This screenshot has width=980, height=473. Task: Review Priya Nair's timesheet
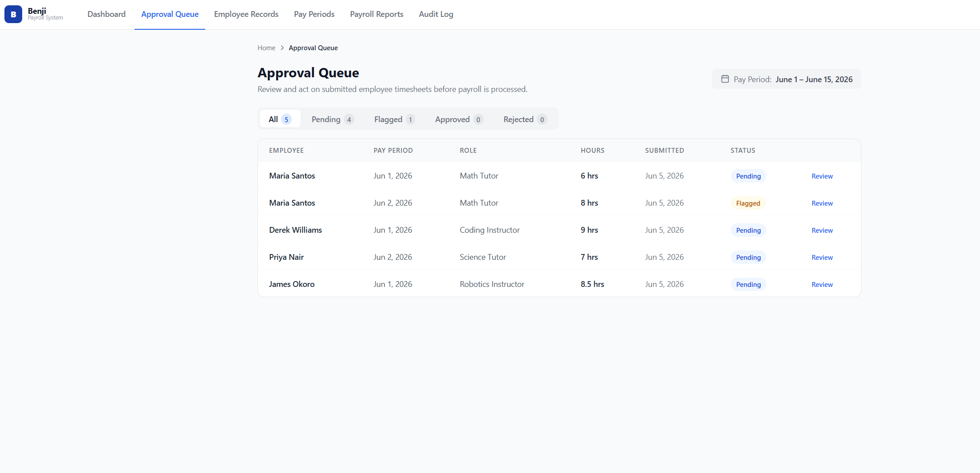(x=822, y=257)
